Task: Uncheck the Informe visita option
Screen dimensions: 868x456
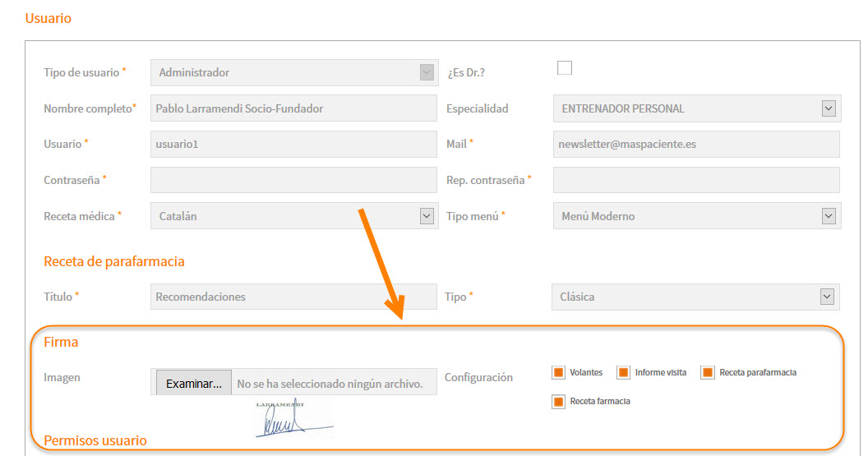Action: (623, 372)
